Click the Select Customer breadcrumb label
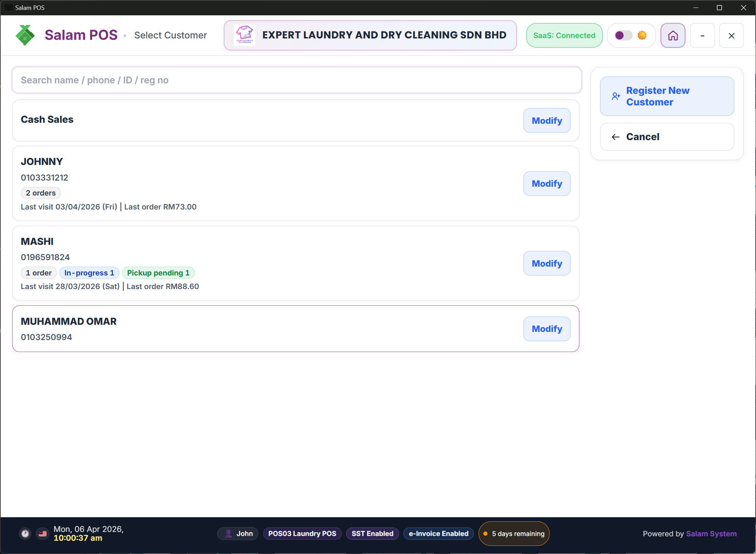756x554 pixels. (171, 35)
